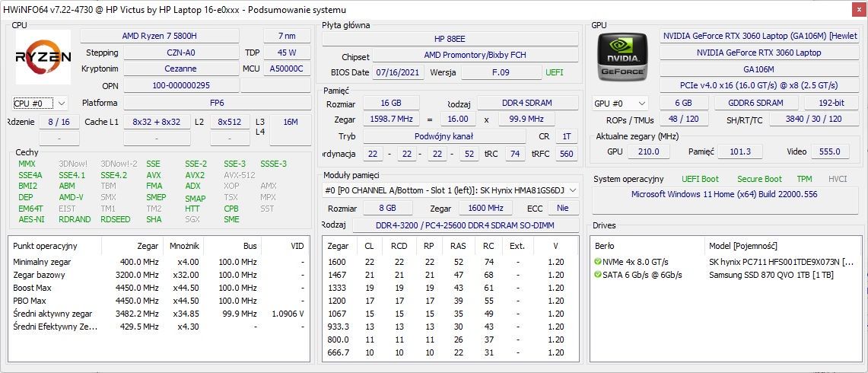Screen dimensions: 868x373
Task: Click the Zegar bazowy row
Action: [160, 275]
